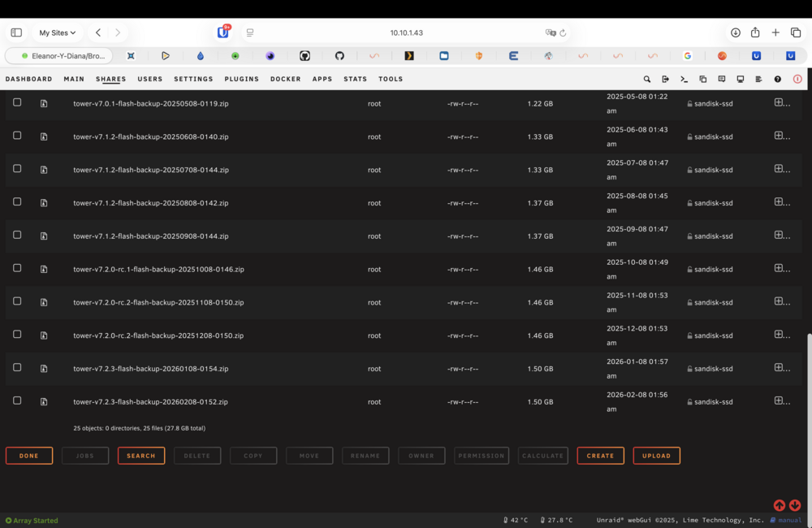Click the reader view icon in address bar
Screen dimensions: 812x528
pyautogui.click(x=250, y=32)
